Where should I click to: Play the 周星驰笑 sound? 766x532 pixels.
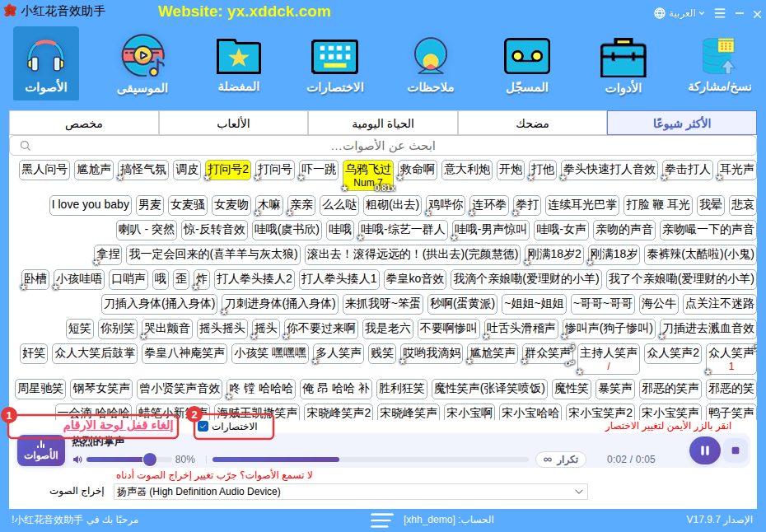click(x=40, y=389)
